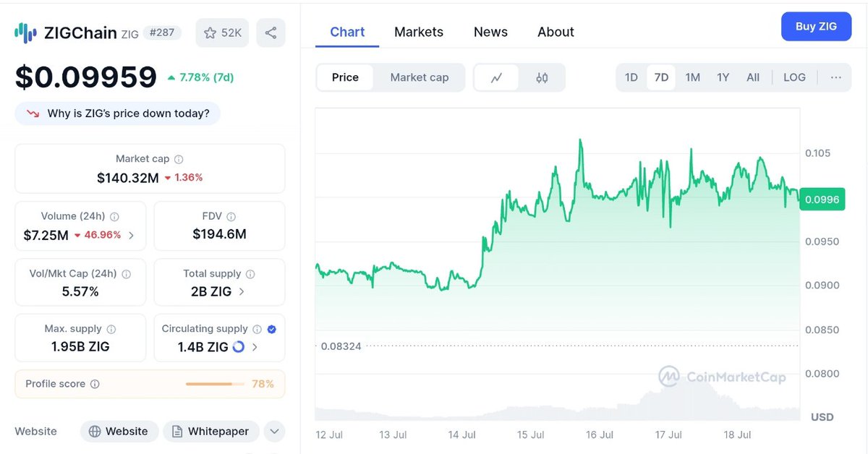868x454 pixels.
Task: Click the 0.08324 baseline price label
Action: [x=340, y=346]
